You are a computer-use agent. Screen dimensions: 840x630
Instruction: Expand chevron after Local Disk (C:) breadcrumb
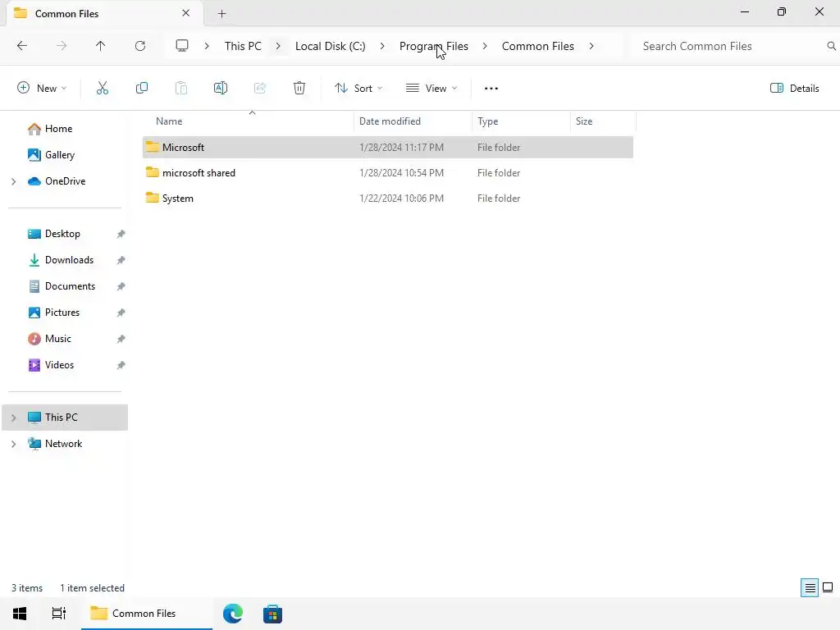click(x=382, y=46)
